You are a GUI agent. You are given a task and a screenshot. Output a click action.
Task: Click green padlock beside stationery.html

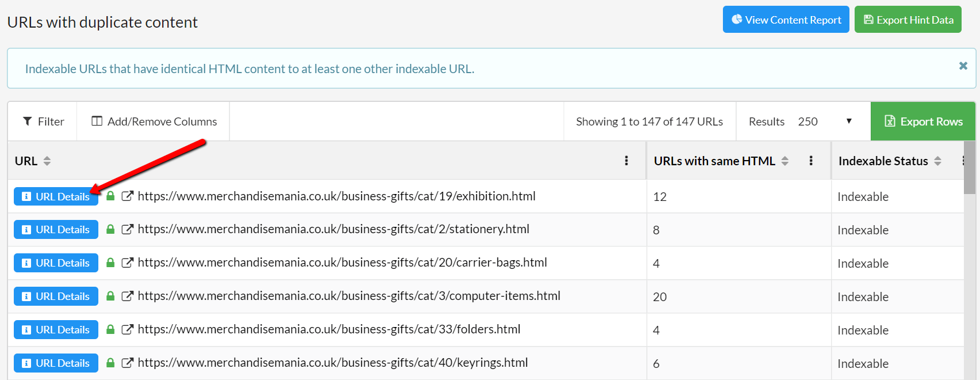[110, 229]
